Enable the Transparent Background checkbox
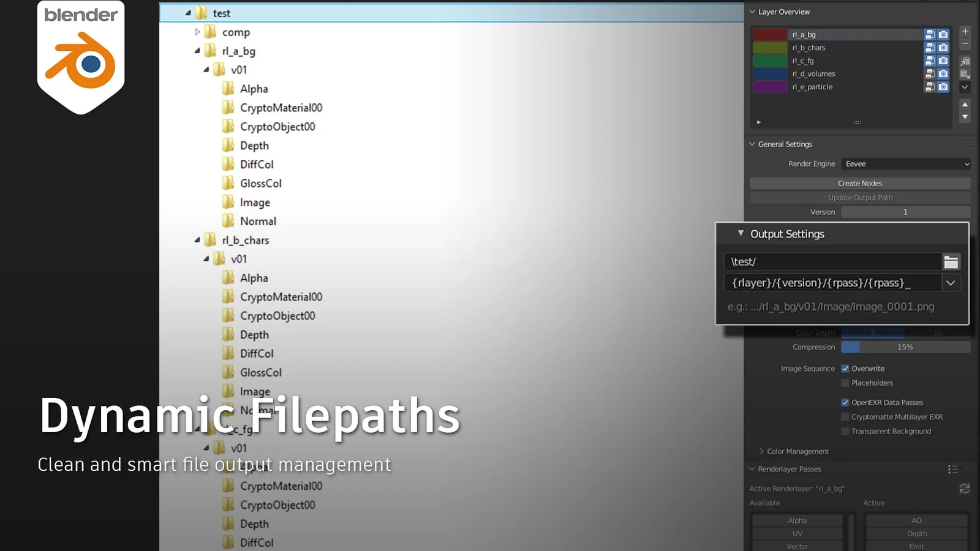980x551 pixels. click(x=845, y=431)
